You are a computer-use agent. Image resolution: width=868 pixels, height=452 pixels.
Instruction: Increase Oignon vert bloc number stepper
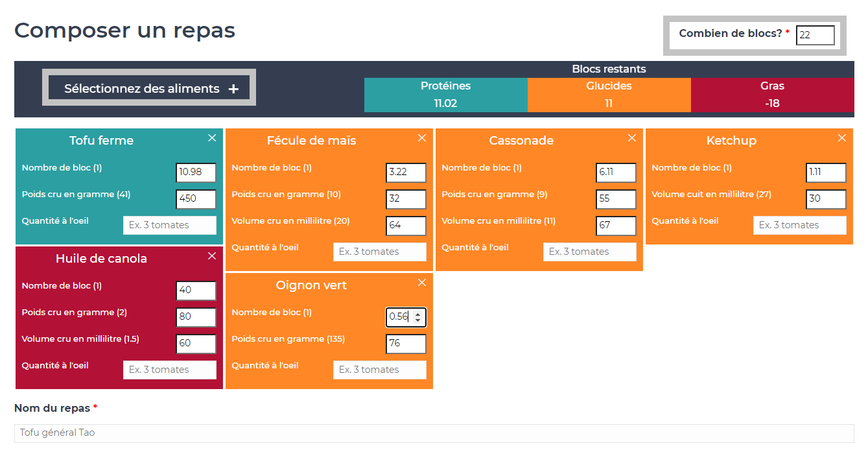(417, 314)
